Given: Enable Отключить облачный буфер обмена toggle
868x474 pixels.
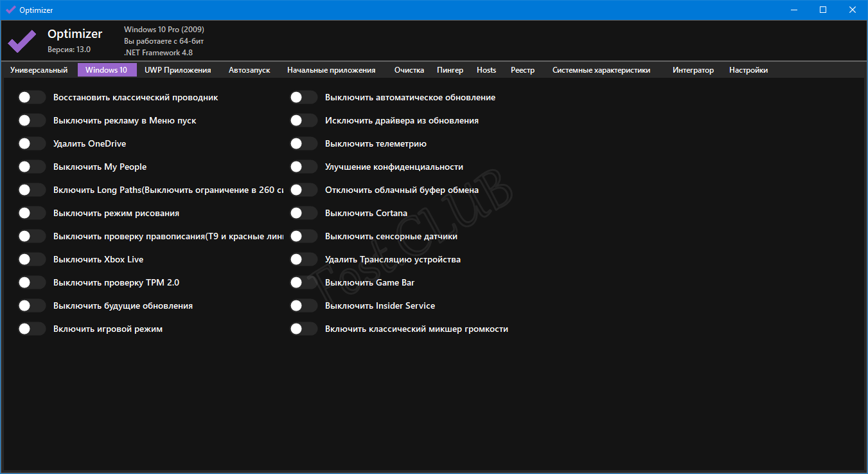Looking at the screenshot, I should (x=304, y=190).
